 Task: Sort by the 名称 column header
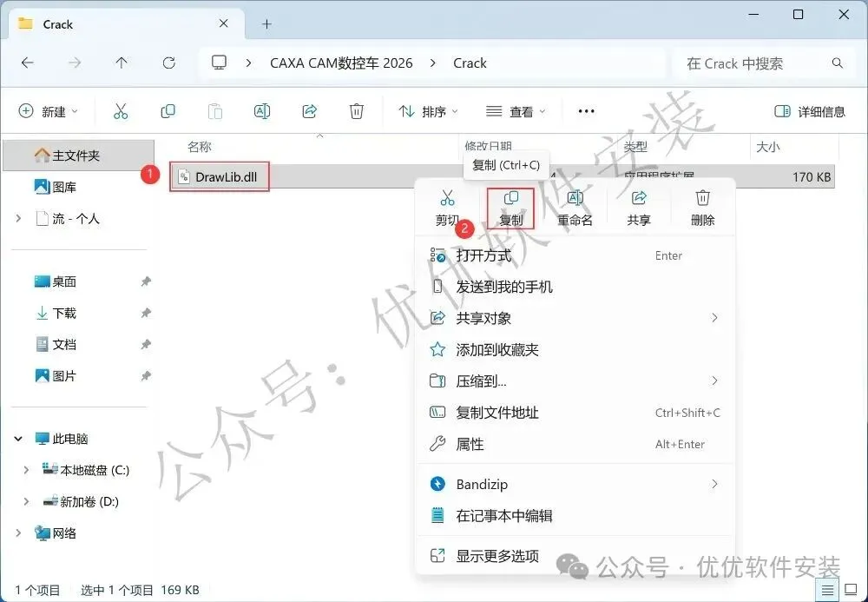[x=200, y=147]
